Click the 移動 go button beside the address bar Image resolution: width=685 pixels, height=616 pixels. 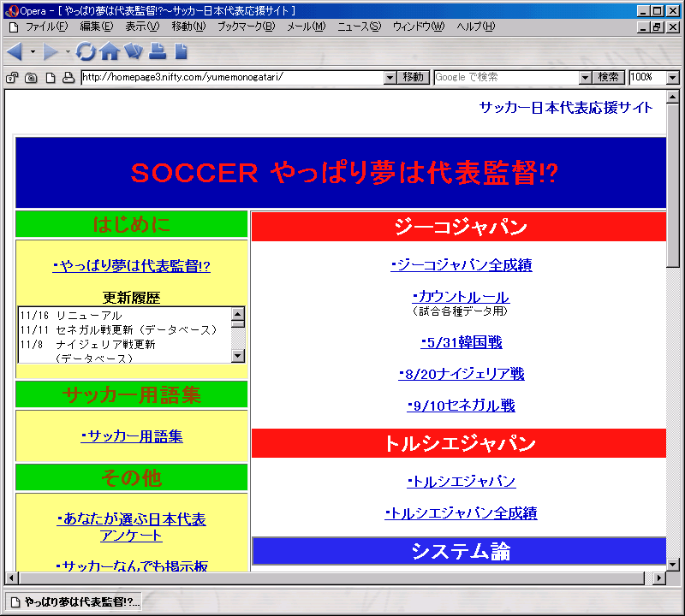pos(414,77)
